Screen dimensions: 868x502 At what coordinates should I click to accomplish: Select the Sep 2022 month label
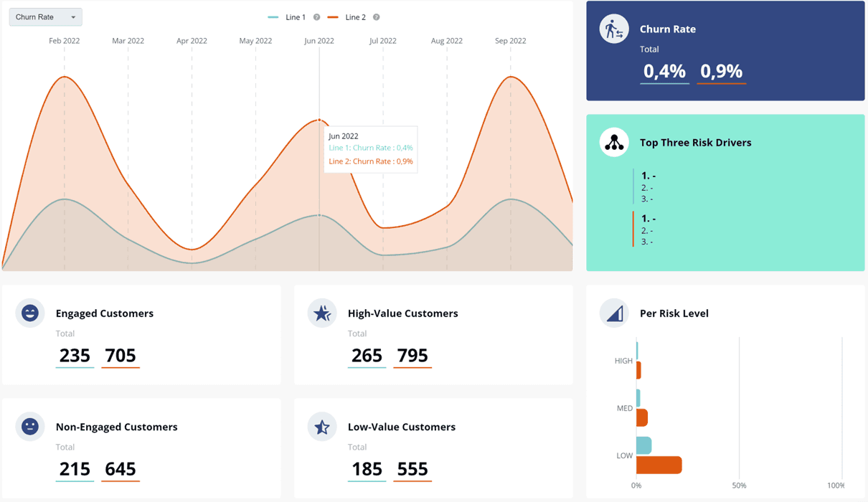[511, 41]
